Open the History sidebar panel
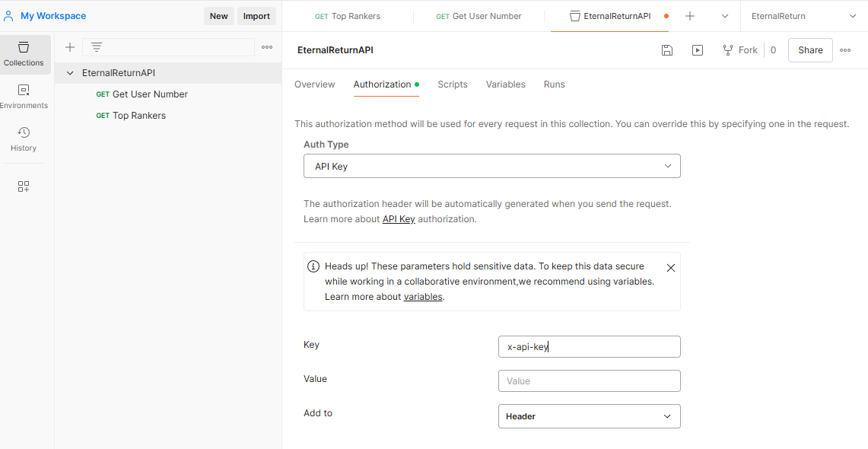 (x=24, y=139)
